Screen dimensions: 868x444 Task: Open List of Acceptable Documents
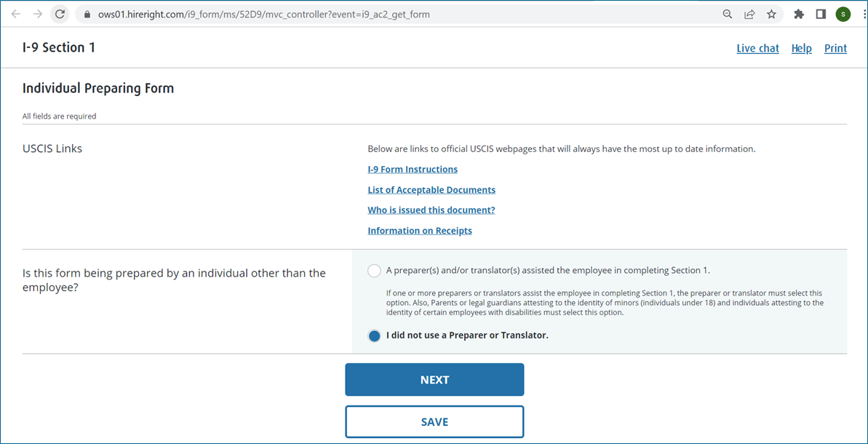[431, 190]
